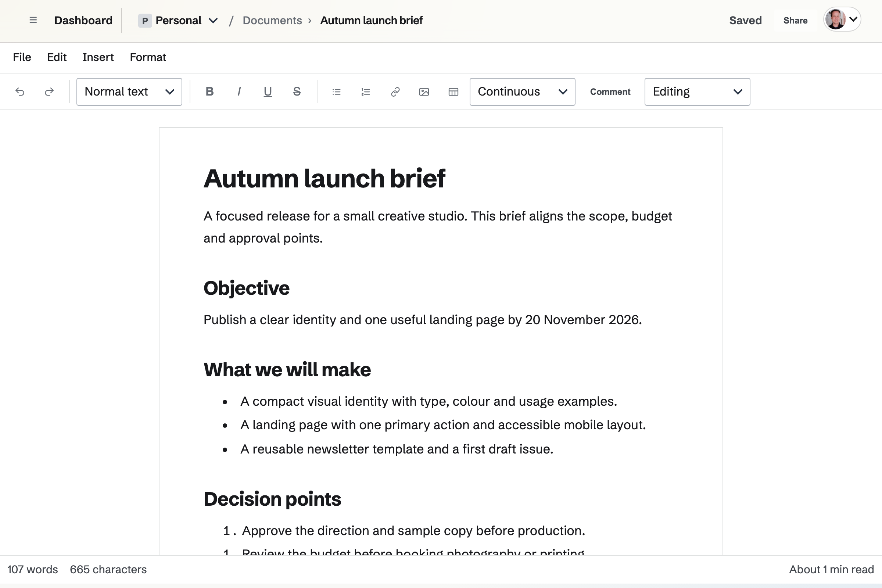Click the 107 words counter

click(x=33, y=570)
